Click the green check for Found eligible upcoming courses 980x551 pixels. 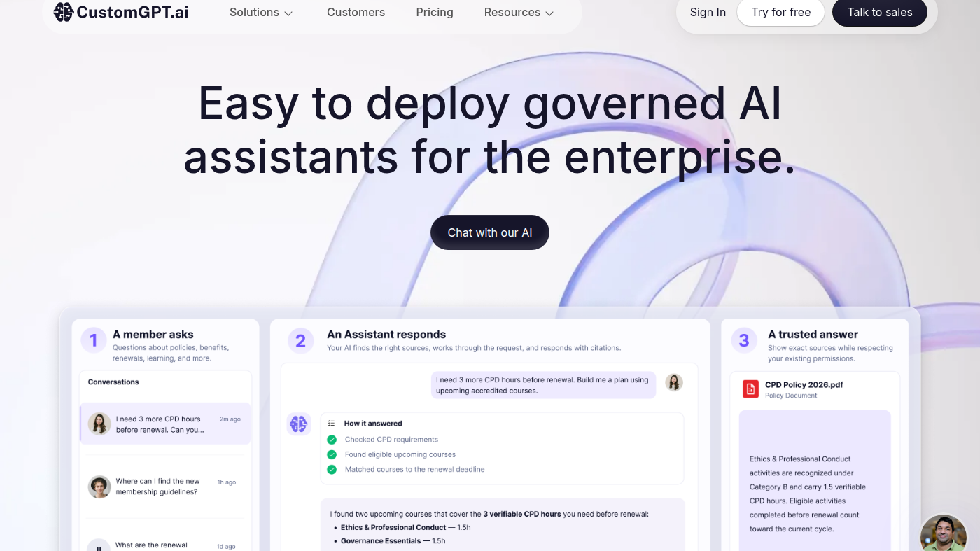point(332,454)
